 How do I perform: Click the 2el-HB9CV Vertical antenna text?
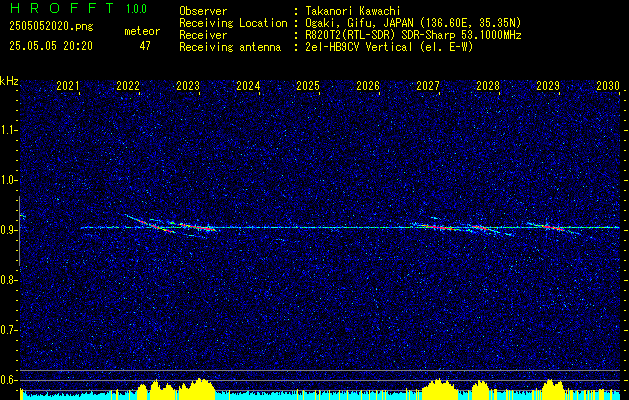point(388,47)
